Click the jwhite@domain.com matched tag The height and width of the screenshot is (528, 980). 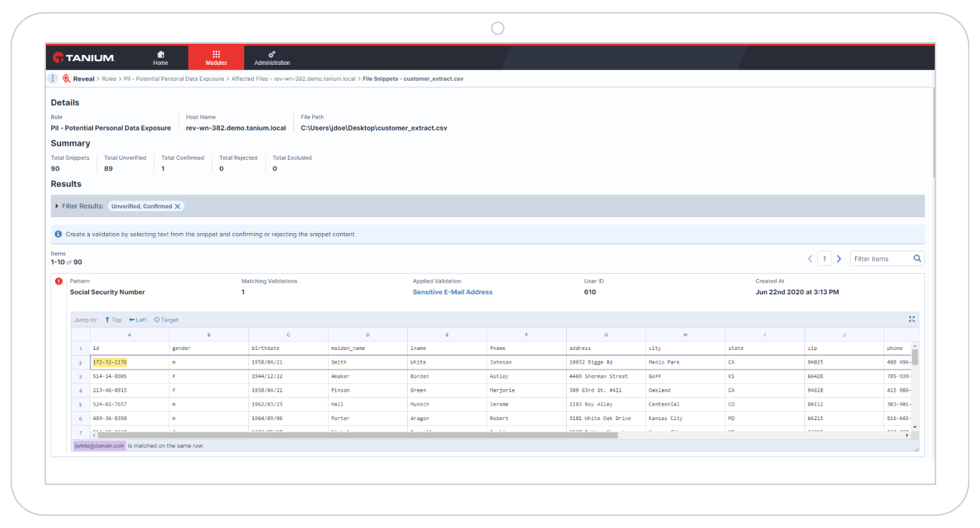[99, 446]
